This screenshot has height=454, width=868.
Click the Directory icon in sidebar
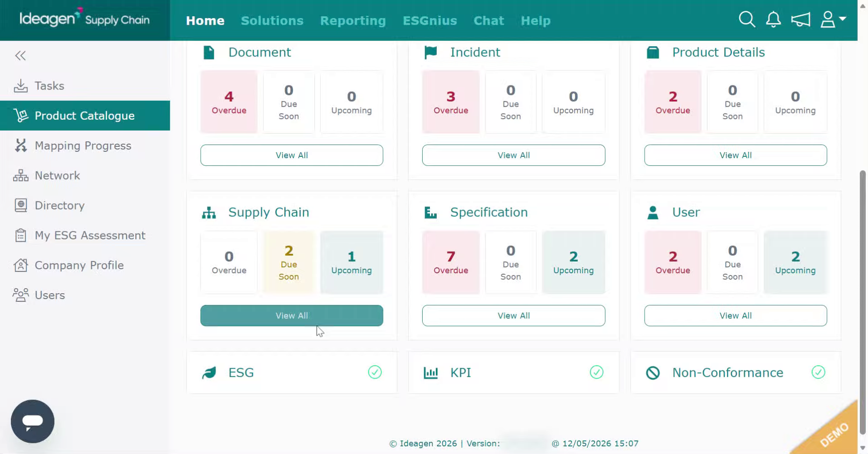tap(21, 205)
